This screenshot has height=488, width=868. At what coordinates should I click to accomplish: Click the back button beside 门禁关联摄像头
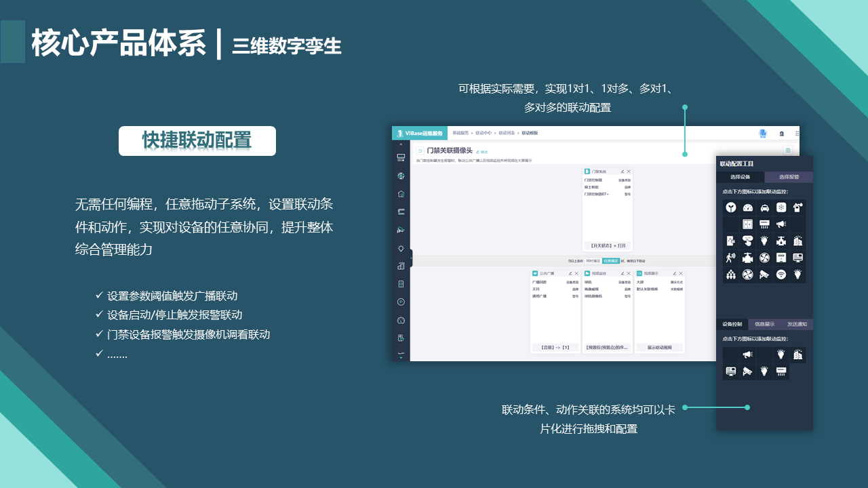tap(420, 150)
